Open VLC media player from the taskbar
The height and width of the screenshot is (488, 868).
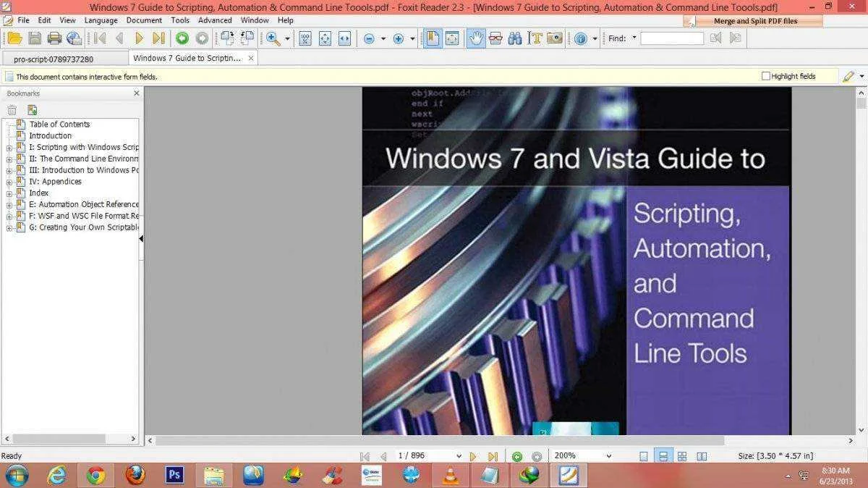click(x=451, y=476)
